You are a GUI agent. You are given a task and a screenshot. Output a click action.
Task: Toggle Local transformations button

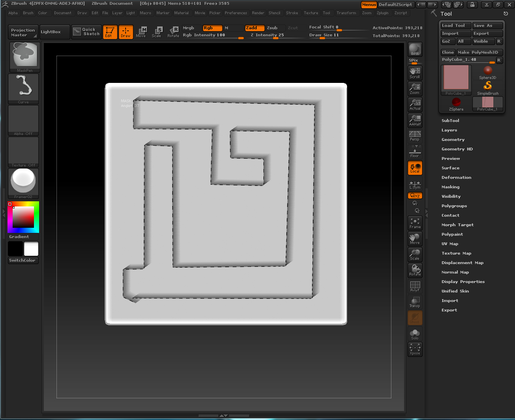415,168
